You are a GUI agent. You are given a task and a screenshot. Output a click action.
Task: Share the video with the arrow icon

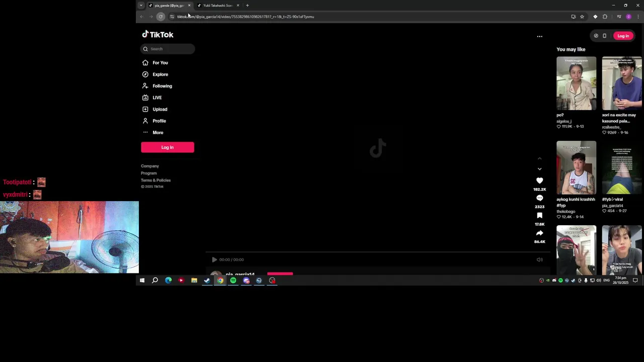pos(539,233)
